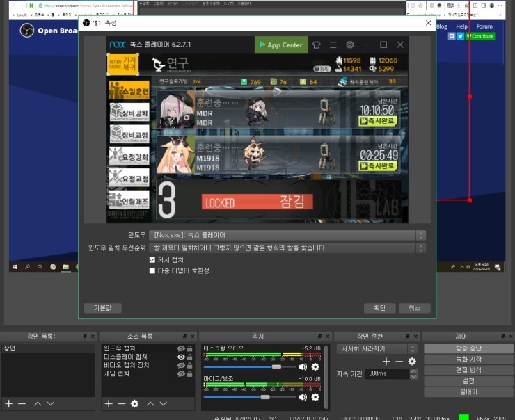Remove scene transition with minus icon
This screenshot has width=515, height=420.
(399, 362)
